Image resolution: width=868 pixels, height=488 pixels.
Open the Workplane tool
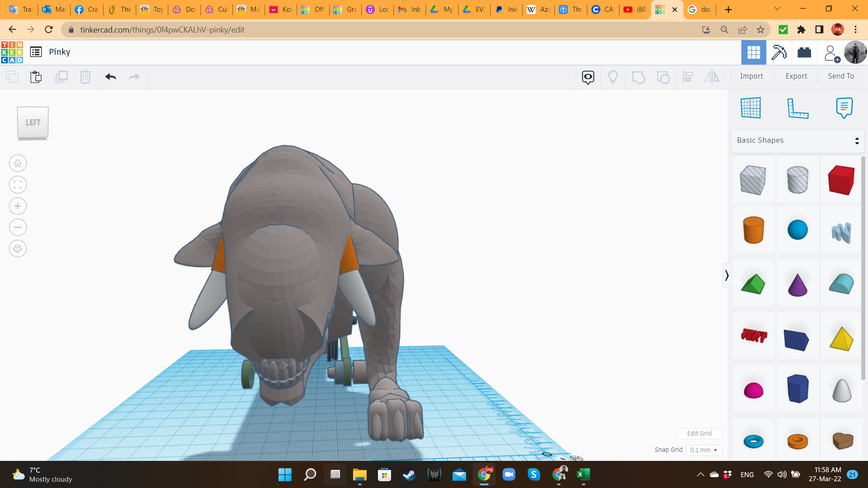point(751,108)
